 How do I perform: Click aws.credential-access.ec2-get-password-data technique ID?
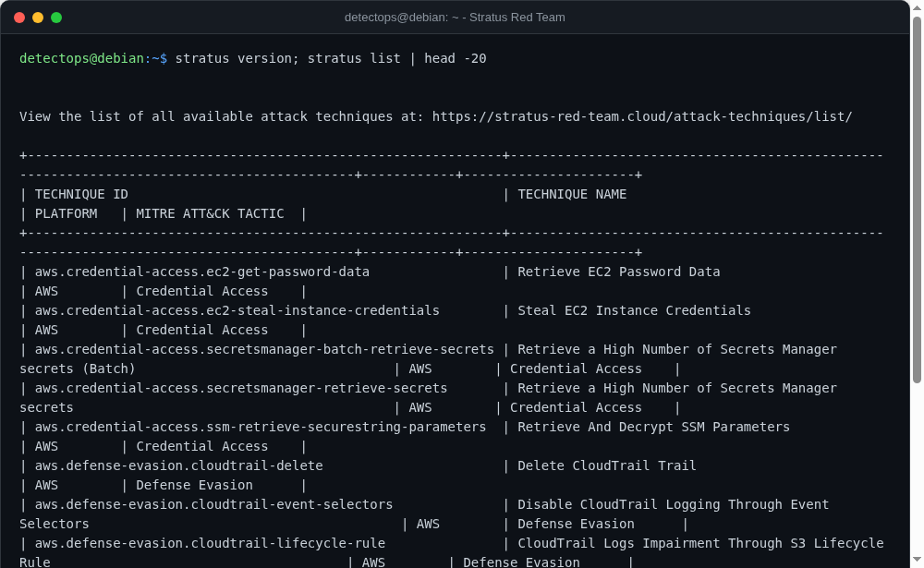(x=202, y=272)
